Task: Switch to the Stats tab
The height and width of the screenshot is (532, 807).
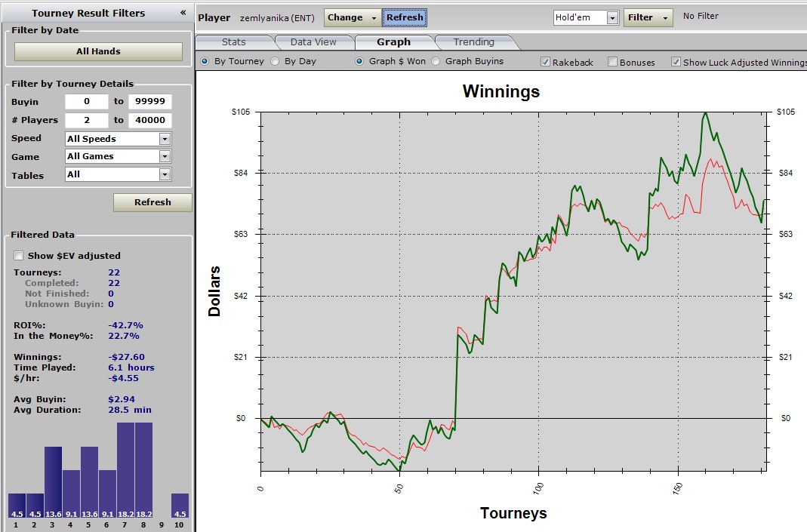Action: [233, 42]
